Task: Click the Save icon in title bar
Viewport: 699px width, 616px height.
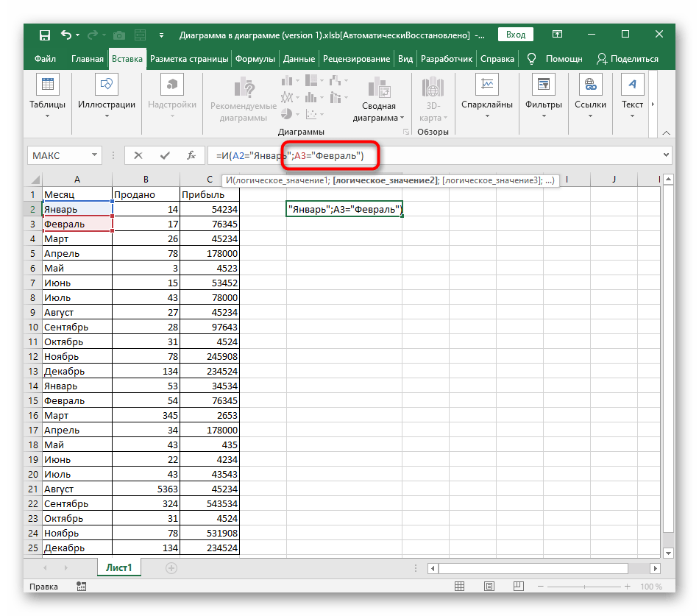Action: [45, 35]
